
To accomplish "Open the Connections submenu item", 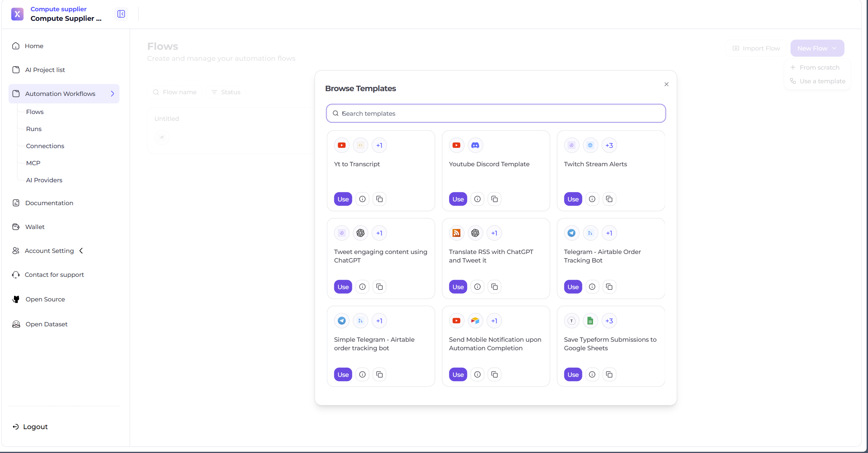I will click(x=45, y=146).
